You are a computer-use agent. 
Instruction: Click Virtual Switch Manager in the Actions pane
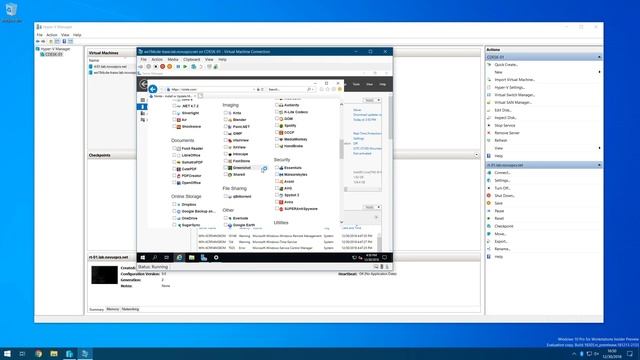[514, 95]
